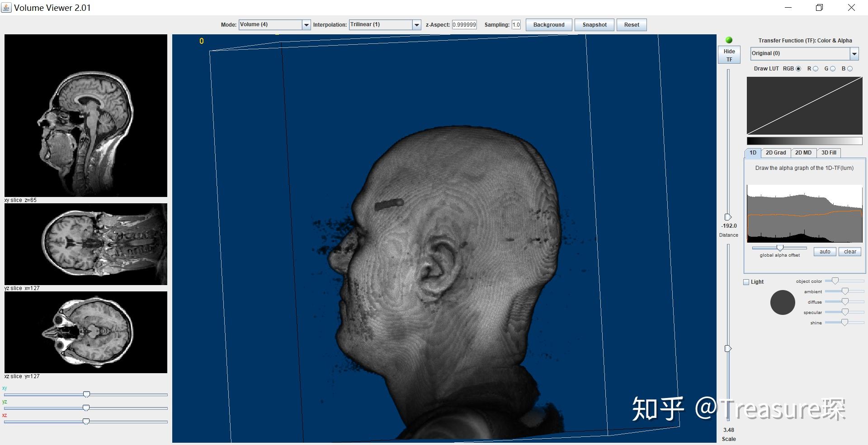Image resolution: width=868 pixels, height=445 pixels.
Task: Click auto below the alpha graph
Action: (x=824, y=251)
